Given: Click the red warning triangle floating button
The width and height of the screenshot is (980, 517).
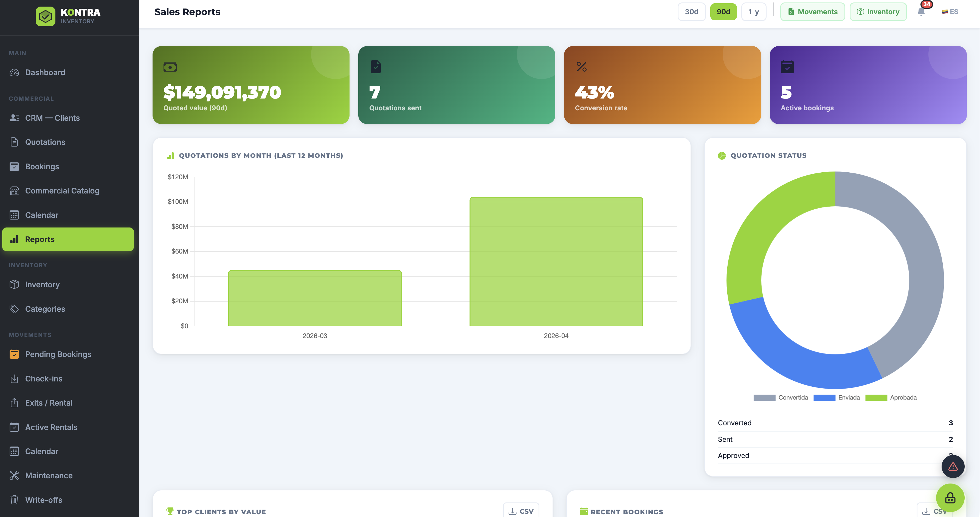Looking at the screenshot, I should pyautogui.click(x=953, y=467).
